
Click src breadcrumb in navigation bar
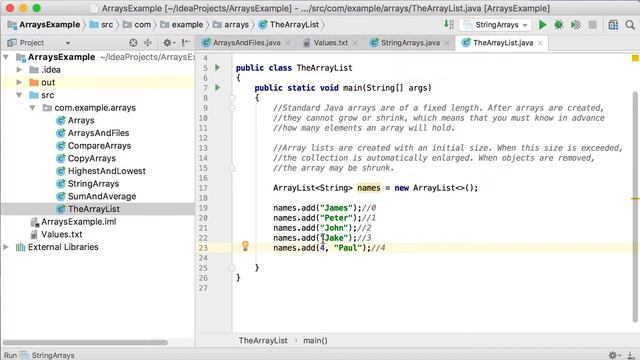pyautogui.click(x=101, y=25)
